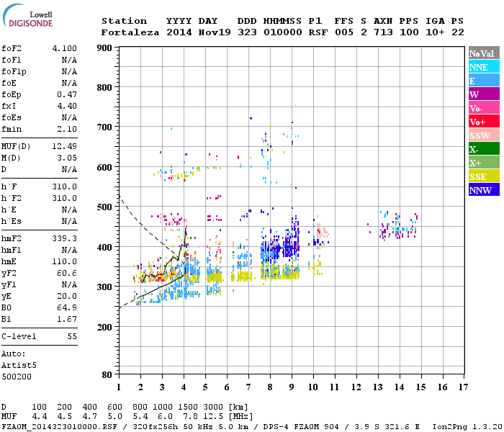Click the C-level value 55
Image resolution: width=504 pixels, height=432 pixels.
click(x=72, y=336)
